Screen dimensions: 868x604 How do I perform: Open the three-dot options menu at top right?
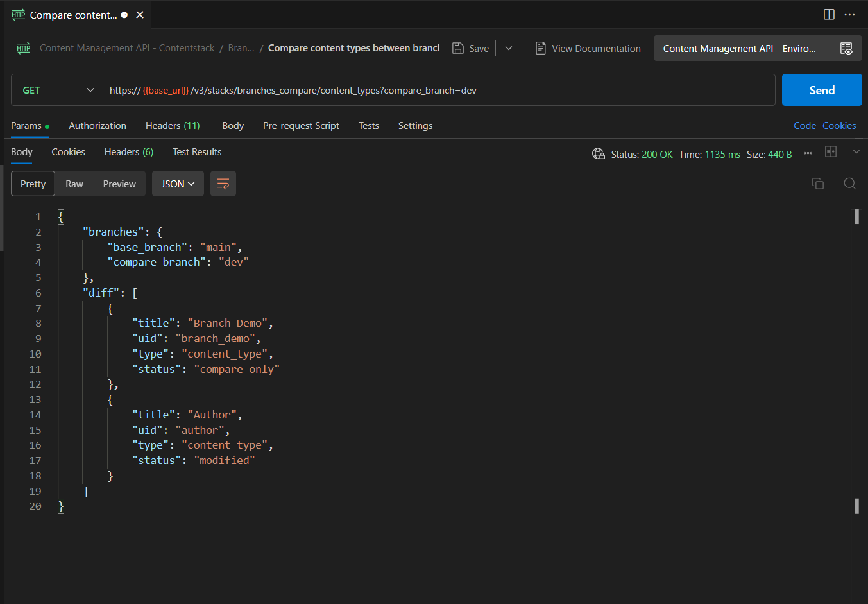point(850,14)
